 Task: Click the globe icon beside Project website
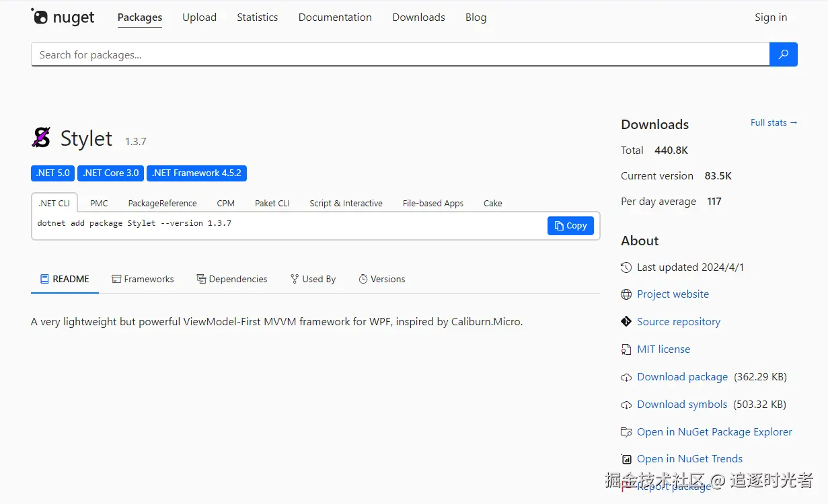point(626,294)
